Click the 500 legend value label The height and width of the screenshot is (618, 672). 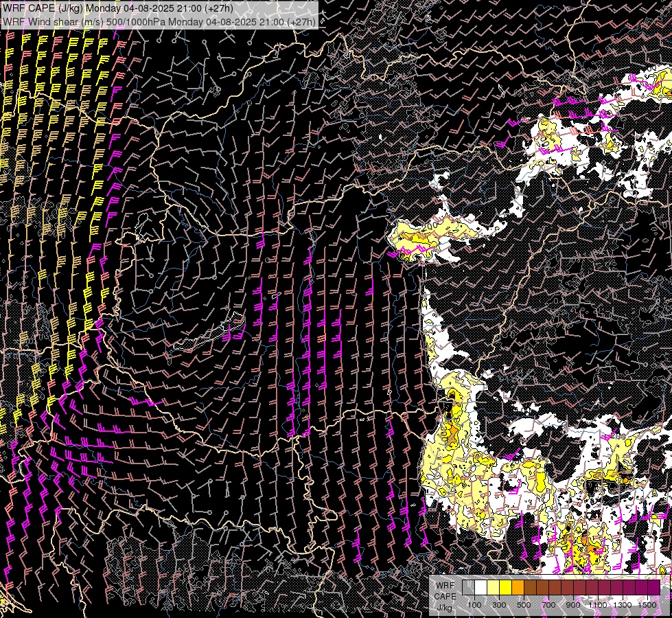524,605
